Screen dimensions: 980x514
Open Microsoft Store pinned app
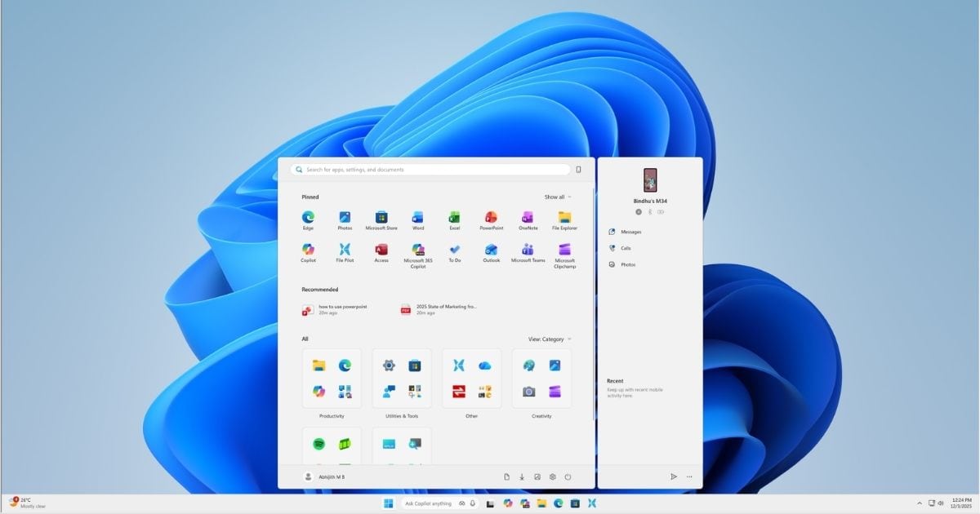[x=381, y=220]
